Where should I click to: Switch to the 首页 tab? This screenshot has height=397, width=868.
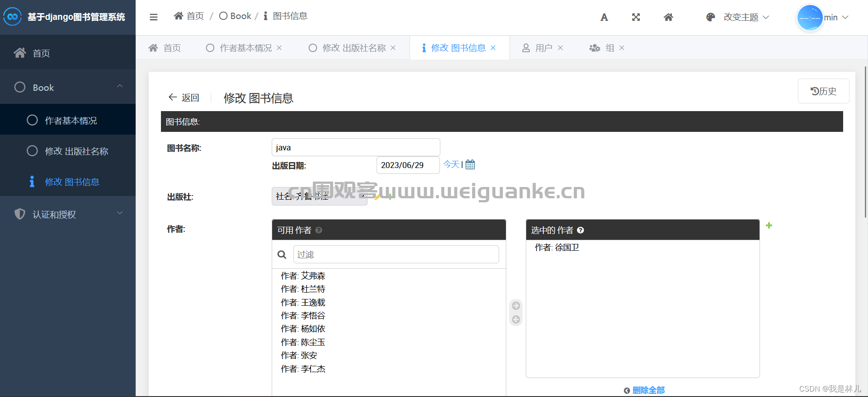165,48
